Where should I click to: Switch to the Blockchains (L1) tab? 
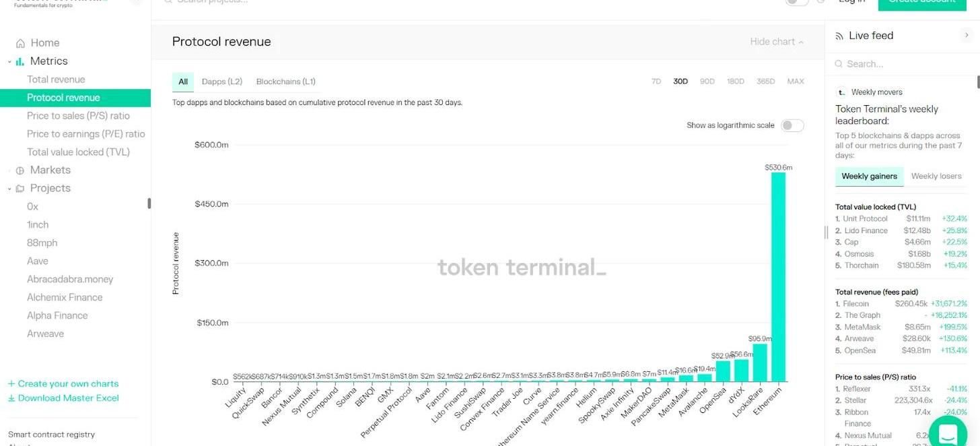(285, 82)
